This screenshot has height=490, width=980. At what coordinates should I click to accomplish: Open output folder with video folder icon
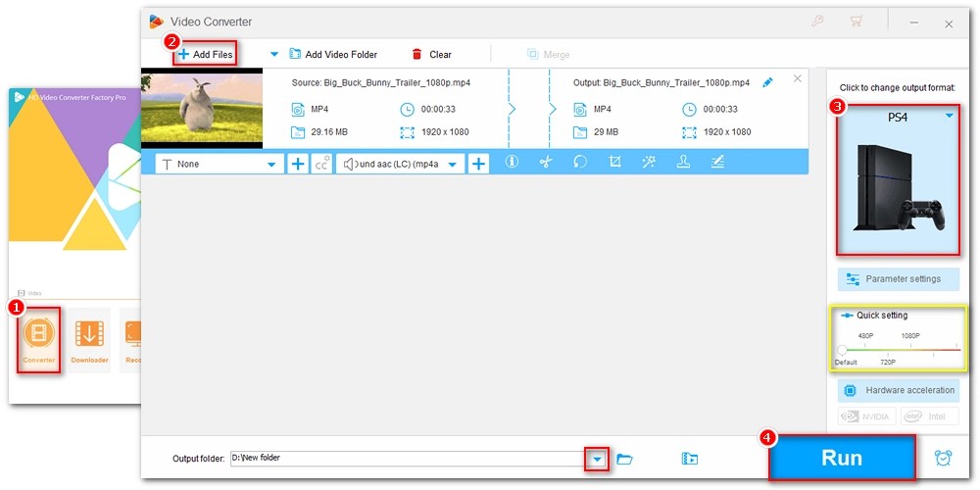689,460
